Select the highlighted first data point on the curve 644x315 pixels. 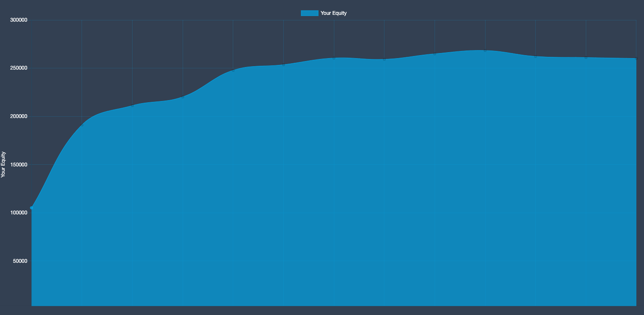pyautogui.click(x=31, y=208)
